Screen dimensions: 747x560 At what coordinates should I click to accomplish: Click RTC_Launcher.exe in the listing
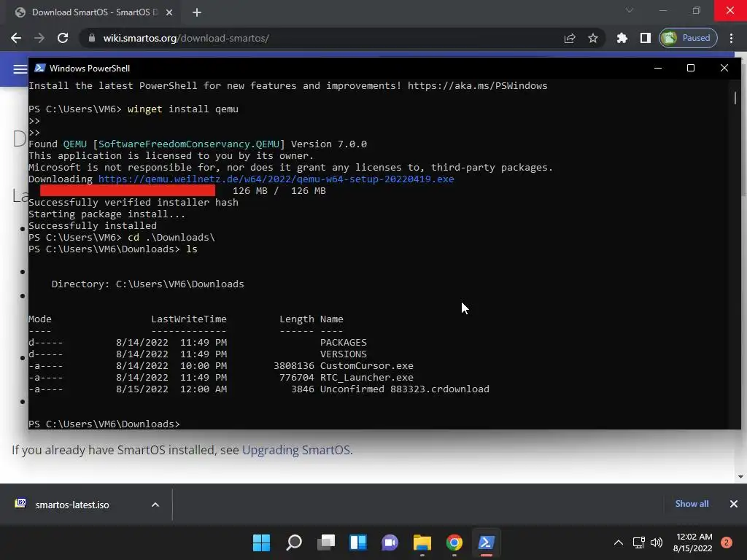click(366, 377)
